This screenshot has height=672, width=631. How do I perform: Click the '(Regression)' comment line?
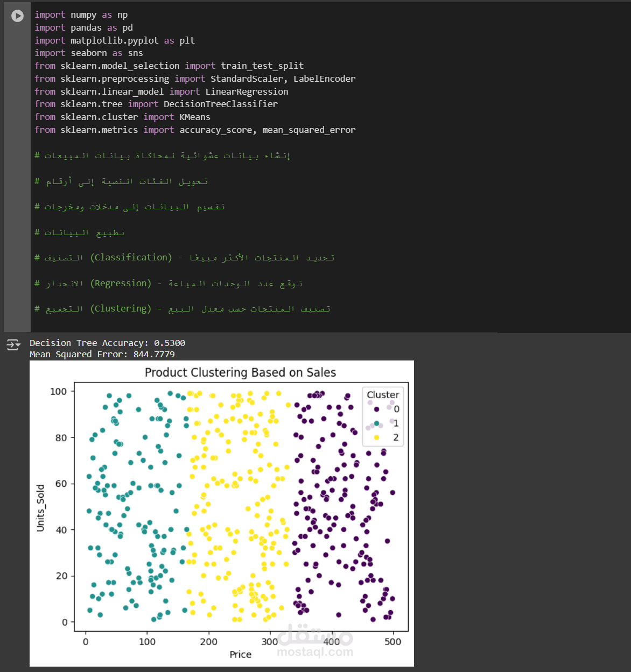coord(169,284)
